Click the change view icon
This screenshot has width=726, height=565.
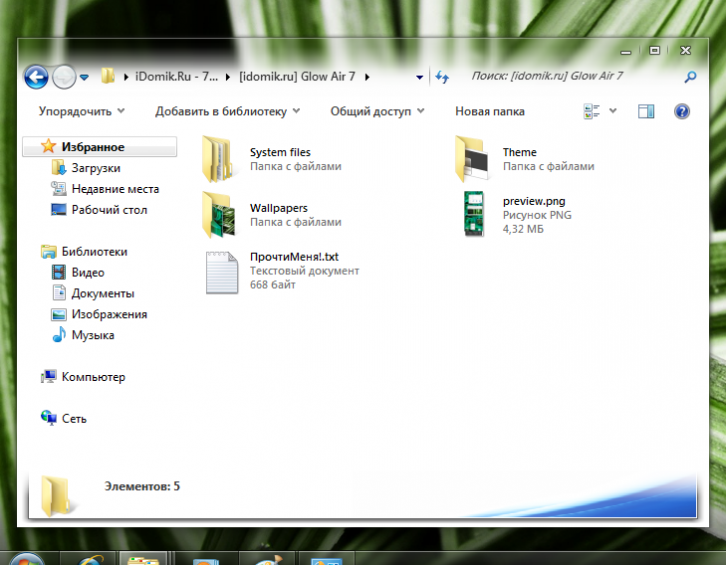point(591,111)
